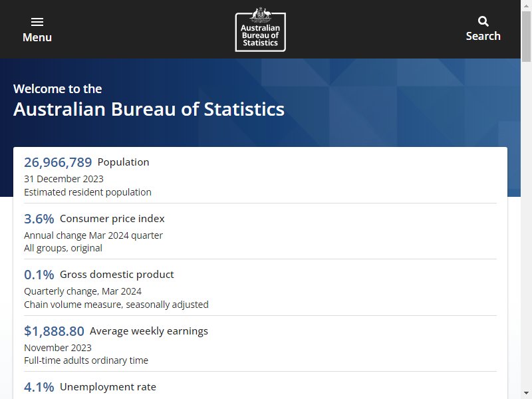Click the 3.6% CPI value

point(39,219)
